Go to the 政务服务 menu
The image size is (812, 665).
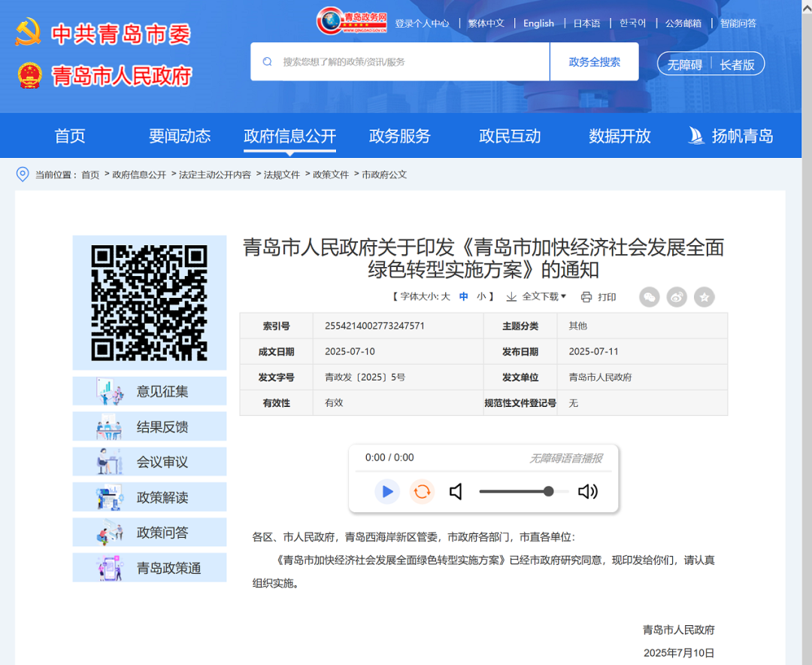(x=399, y=136)
